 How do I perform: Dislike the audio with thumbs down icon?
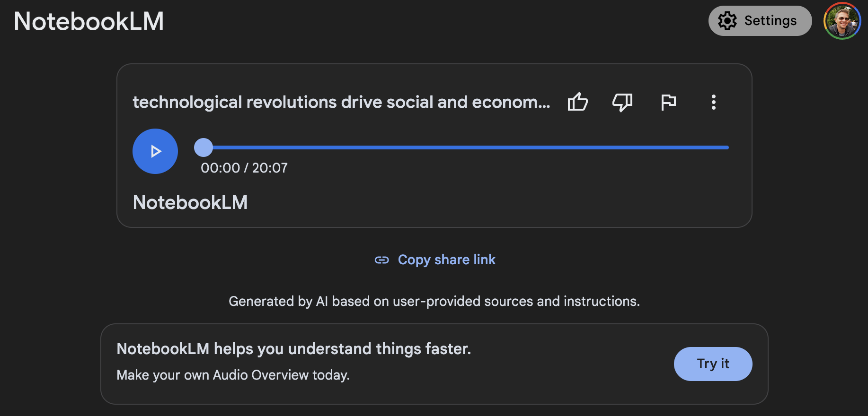(x=622, y=102)
